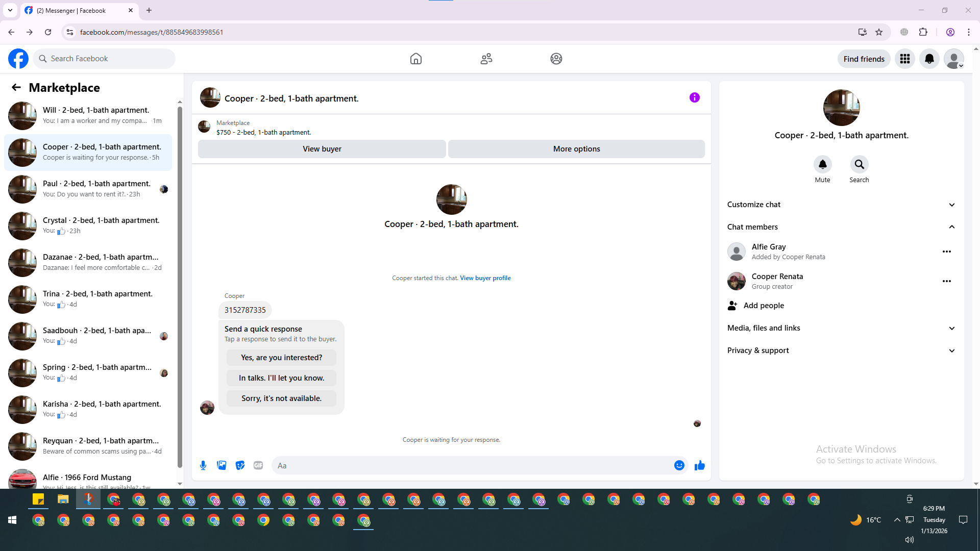
Task: Open the Facebook notifications bell
Action: (x=929, y=59)
